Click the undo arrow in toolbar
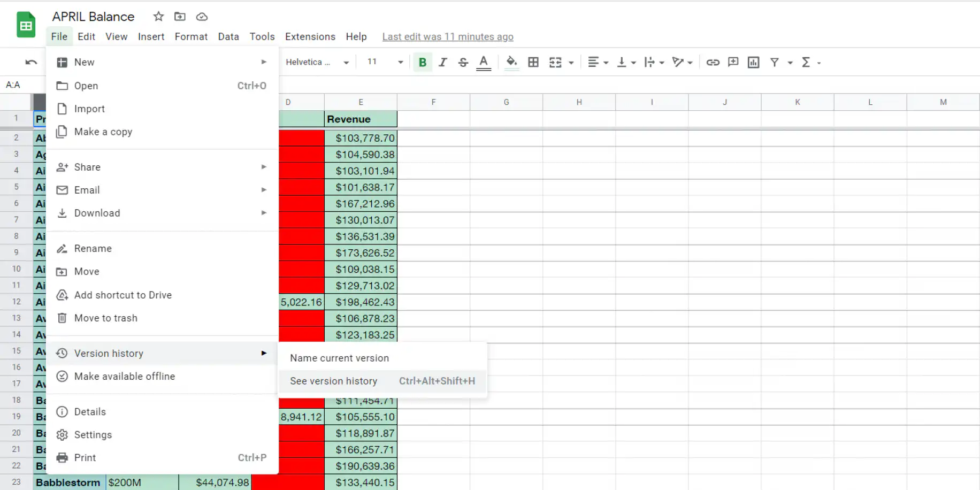Screen dimensions: 980x490 [31, 62]
